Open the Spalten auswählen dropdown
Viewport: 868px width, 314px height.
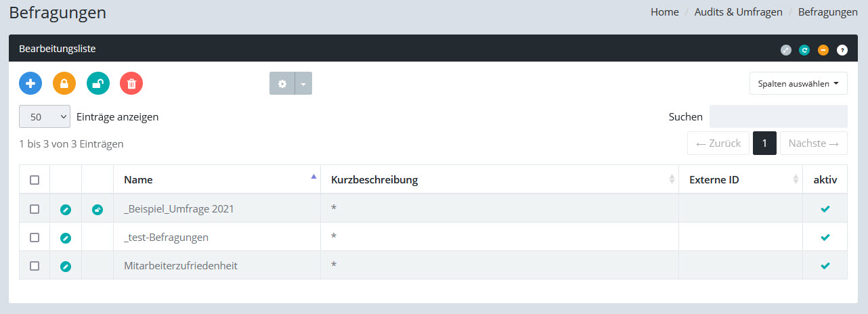coord(798,83)
